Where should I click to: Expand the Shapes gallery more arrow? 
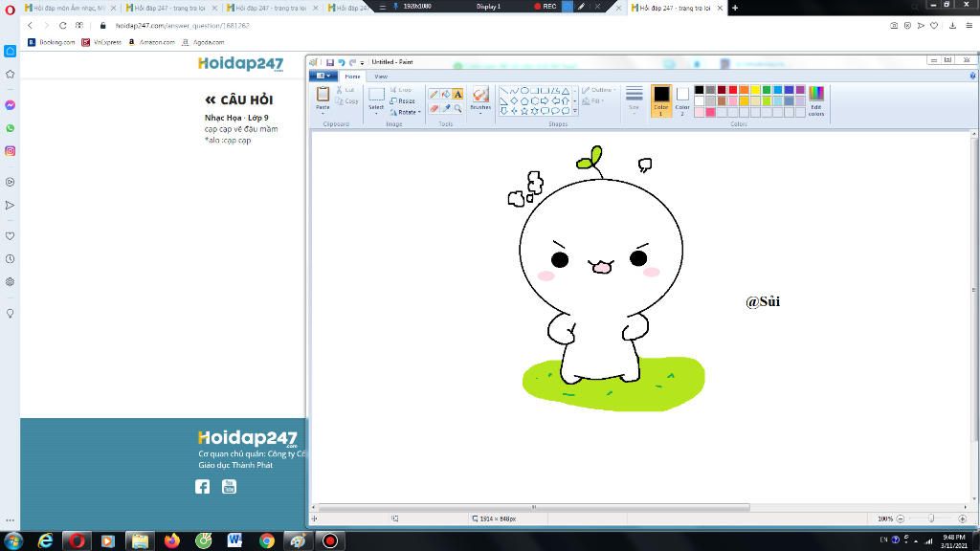[x=575, y=111]
